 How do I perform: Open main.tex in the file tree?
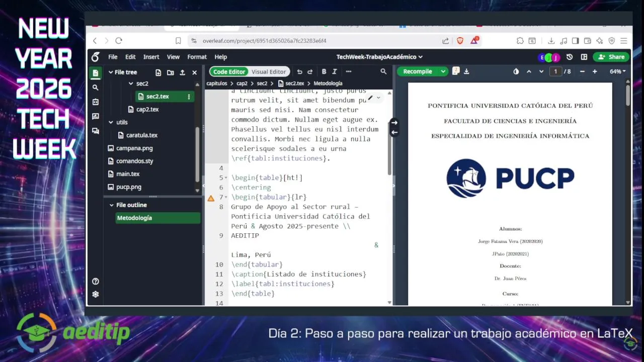(x=128, y=174)
